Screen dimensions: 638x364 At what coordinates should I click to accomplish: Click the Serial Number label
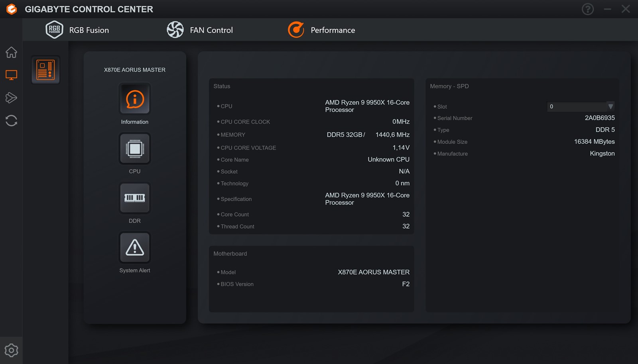tap(455, 118)
